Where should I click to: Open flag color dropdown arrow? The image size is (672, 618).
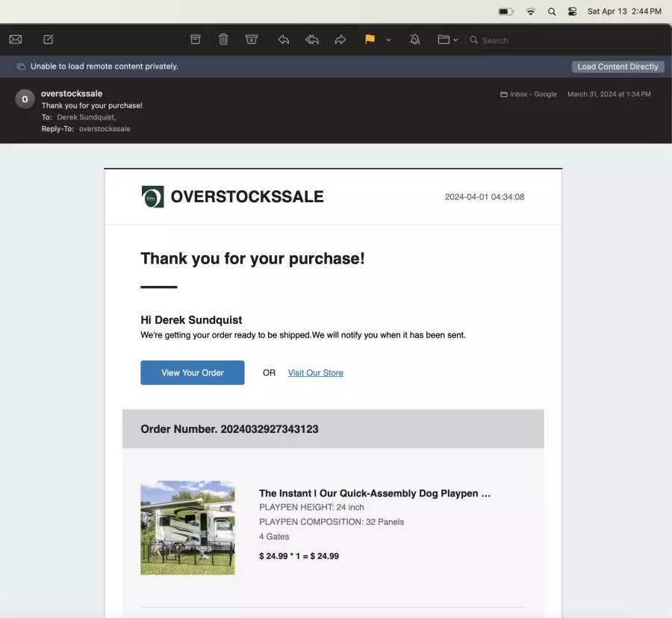click(x=388, y=40)
